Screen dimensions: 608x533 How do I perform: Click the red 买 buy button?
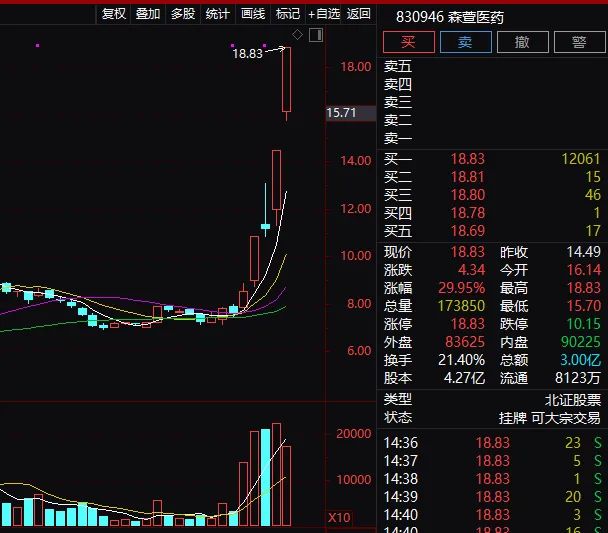click(x=409, y=42)
